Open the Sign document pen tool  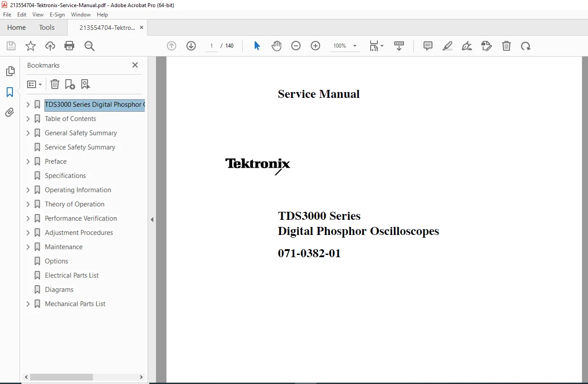[467, 46]
